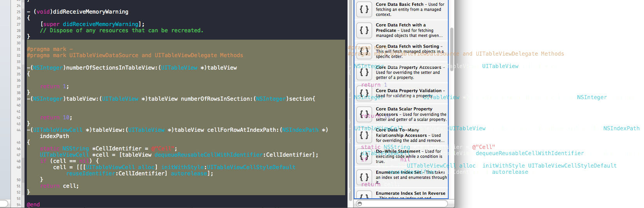Click 'numberOfSectionsInTableView:' method name
Screen dimensions: 644x208
[x=112, y=68]
